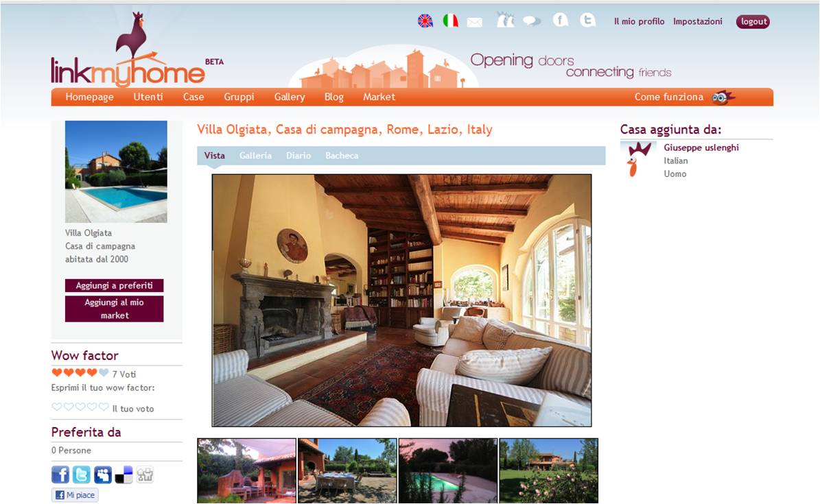This screenshot has width=820, height=504.
Task: Open the Galleria tab
Action: [x=255, y=155]
